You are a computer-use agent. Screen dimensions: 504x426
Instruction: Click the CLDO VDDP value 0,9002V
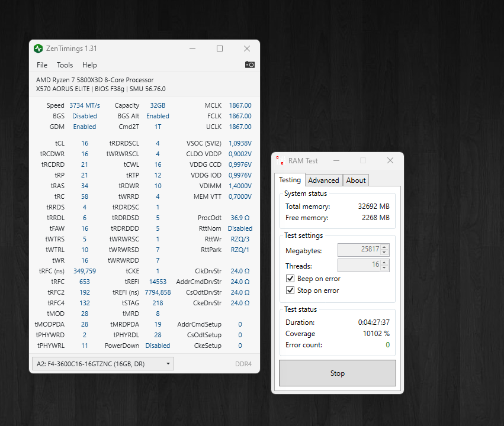(x=240, y=154)
